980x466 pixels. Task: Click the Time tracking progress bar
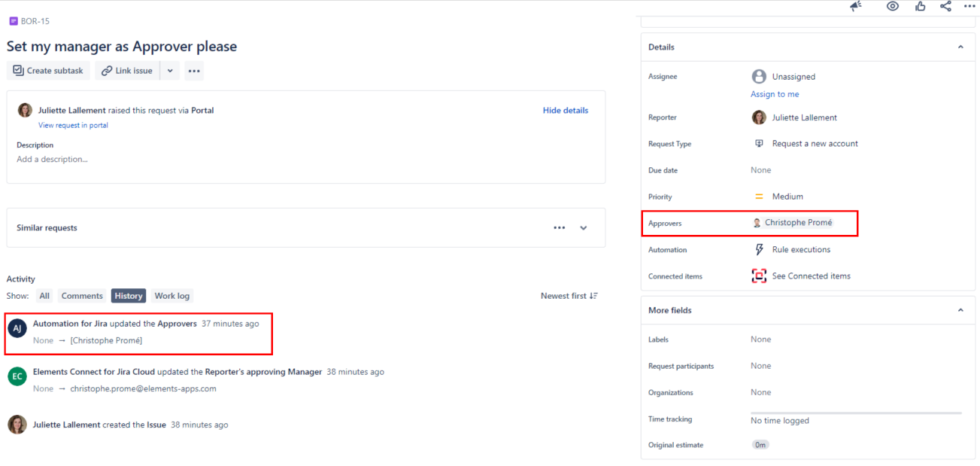(x=856, y=413)
